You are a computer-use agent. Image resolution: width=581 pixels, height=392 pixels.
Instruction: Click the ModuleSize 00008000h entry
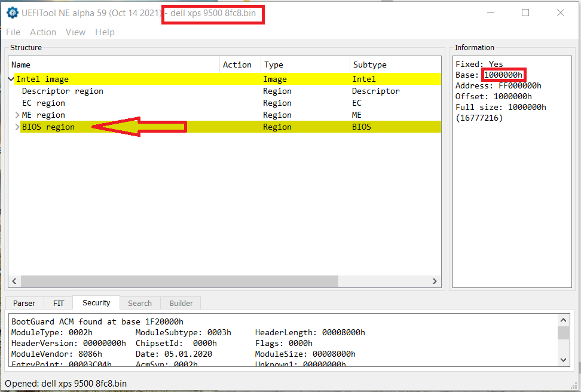click(305, 354)
